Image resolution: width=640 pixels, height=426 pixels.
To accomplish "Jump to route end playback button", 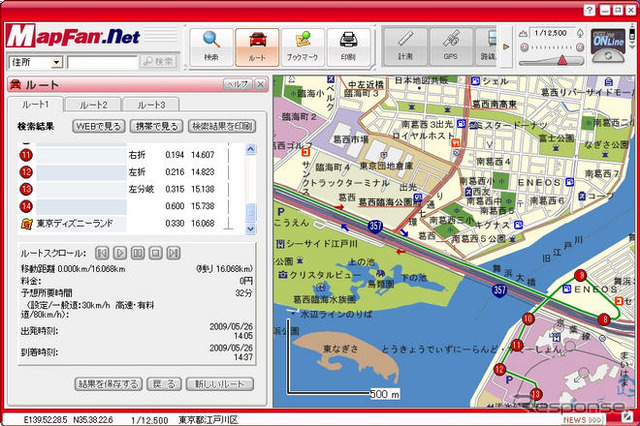I will [173, 253].
